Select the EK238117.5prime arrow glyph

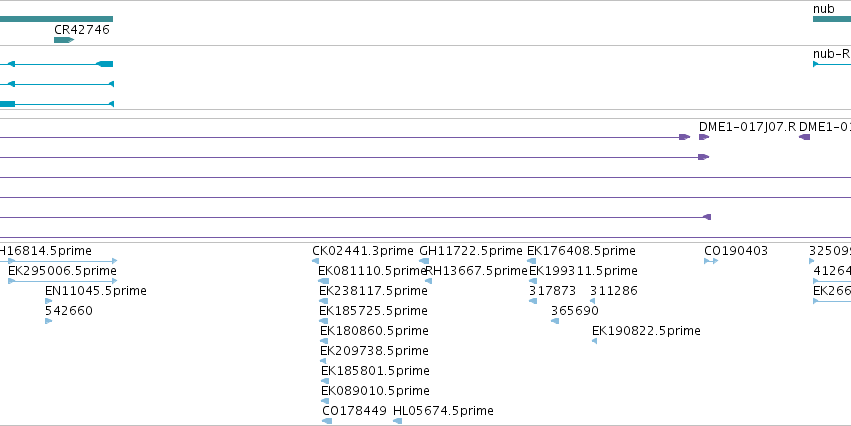click(323, 301)
